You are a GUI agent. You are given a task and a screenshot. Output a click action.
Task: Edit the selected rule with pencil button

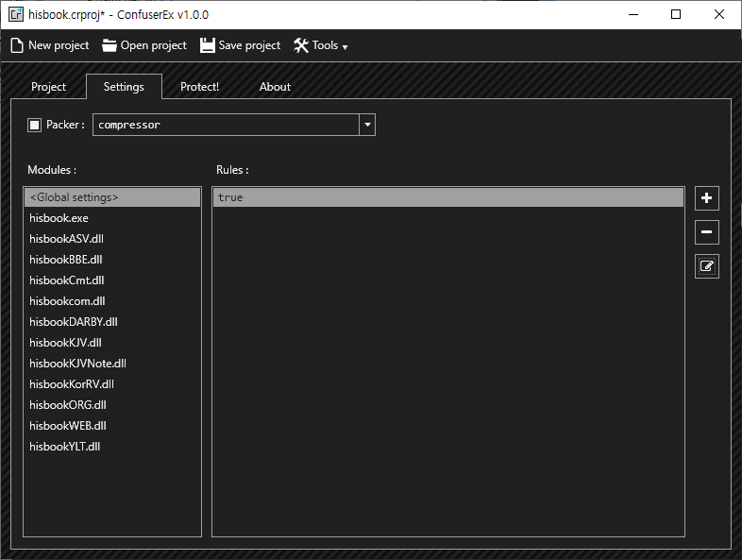pos(706,266)
